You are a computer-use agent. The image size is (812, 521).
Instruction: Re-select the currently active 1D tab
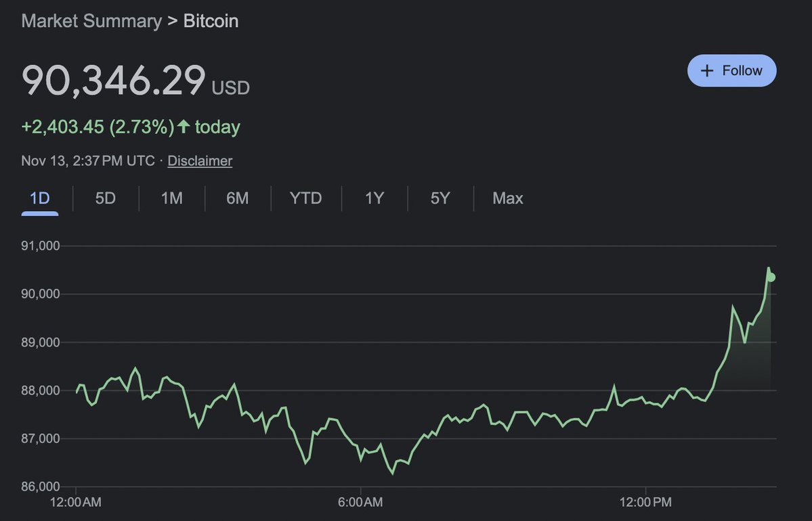39,198
